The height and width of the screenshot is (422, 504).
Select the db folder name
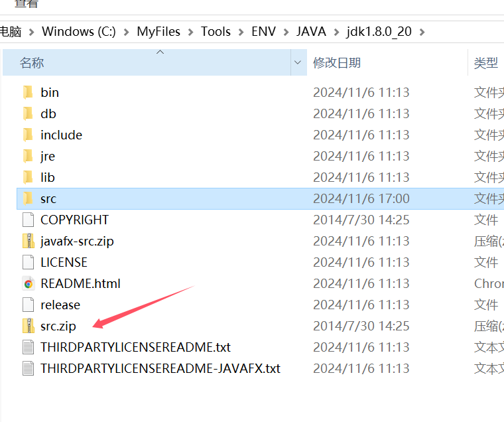coord(48,113)
